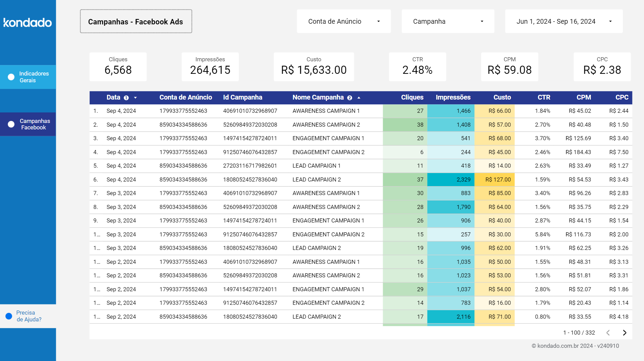Toggle the Campanhas Facebook navigation item
This screenshot has width=644, height=361.
coord(34,124)
